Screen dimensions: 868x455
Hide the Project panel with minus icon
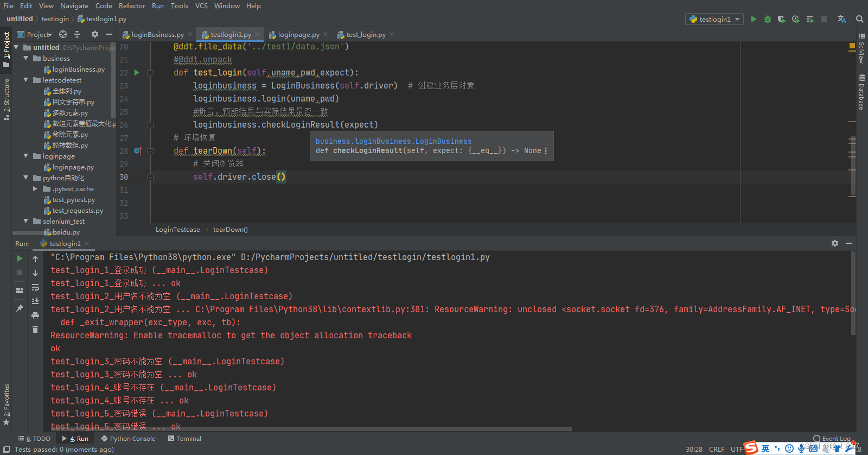click(x=109, y=34)
